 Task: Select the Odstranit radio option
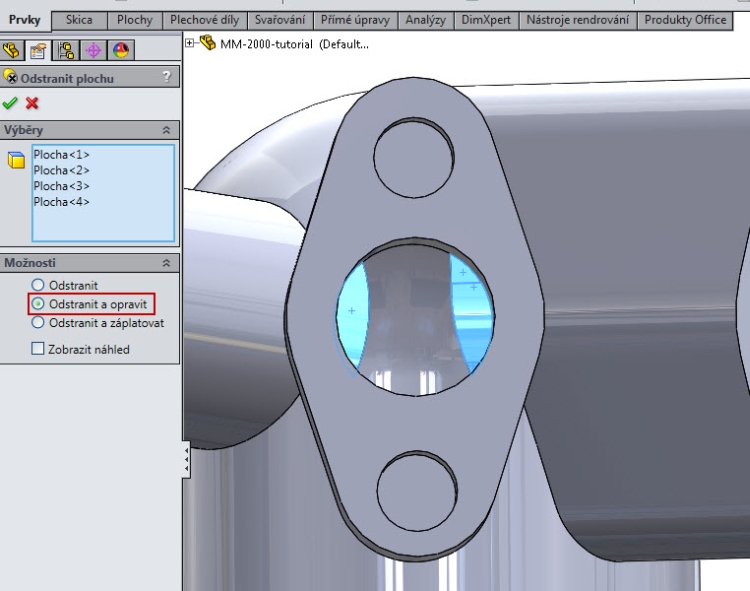(x=39, y=285)
